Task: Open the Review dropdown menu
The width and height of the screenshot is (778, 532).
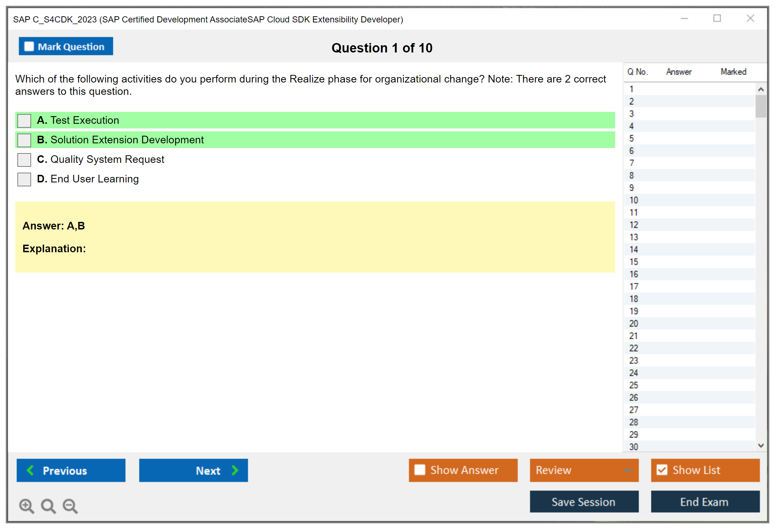Action: coord(627,470)
